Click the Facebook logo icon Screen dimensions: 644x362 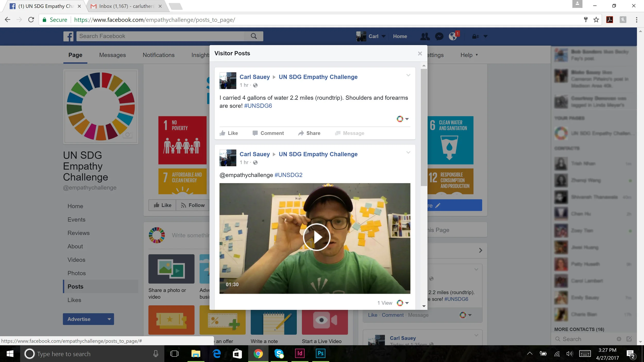(x=69, y=36)
